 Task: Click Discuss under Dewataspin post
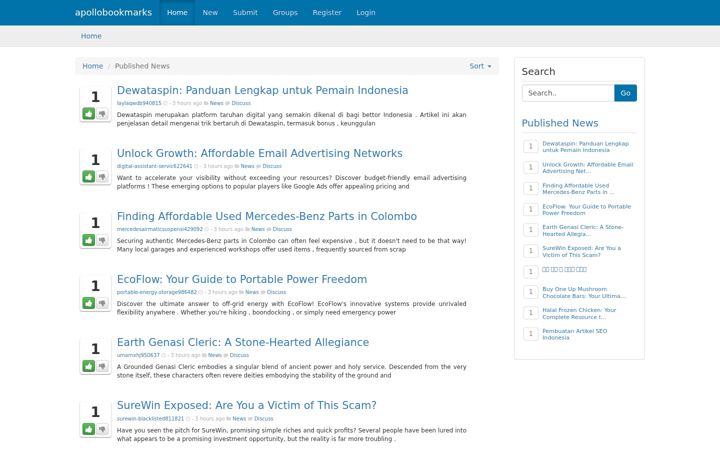[241, 103]
